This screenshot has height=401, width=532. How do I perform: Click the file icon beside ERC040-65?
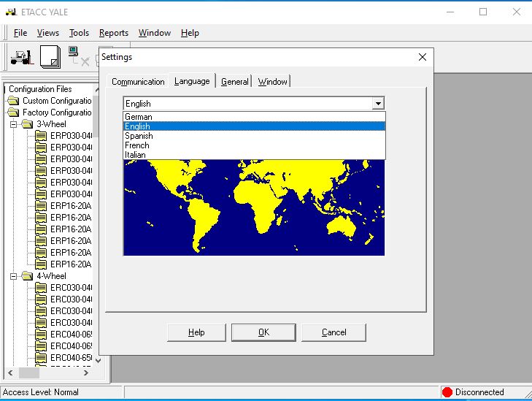41,357
